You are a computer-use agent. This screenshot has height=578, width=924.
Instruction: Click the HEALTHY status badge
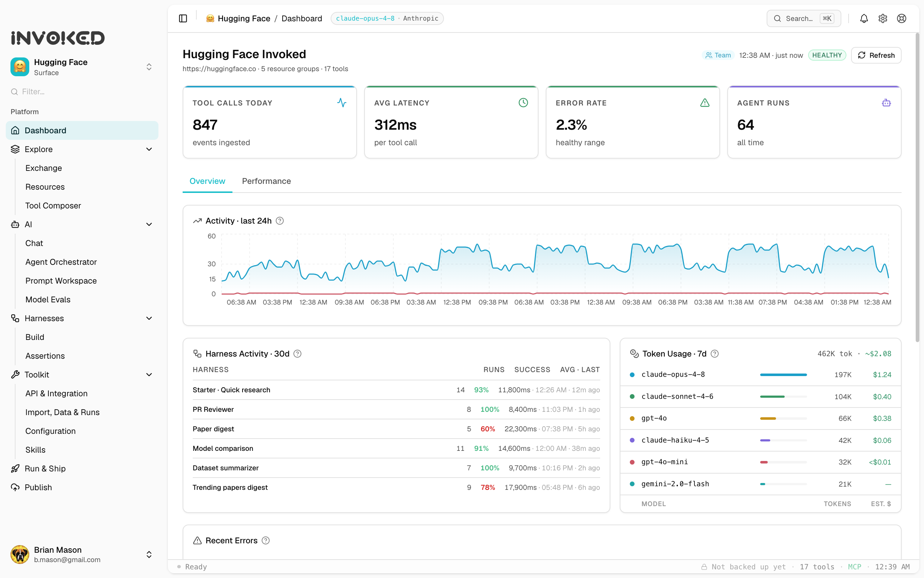(x=827, y=55)
